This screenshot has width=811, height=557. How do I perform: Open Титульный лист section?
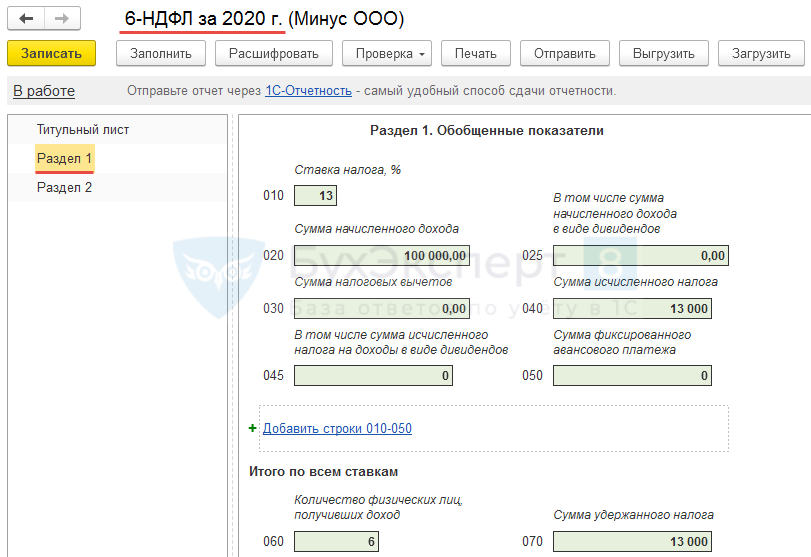(x=83, y=130)
